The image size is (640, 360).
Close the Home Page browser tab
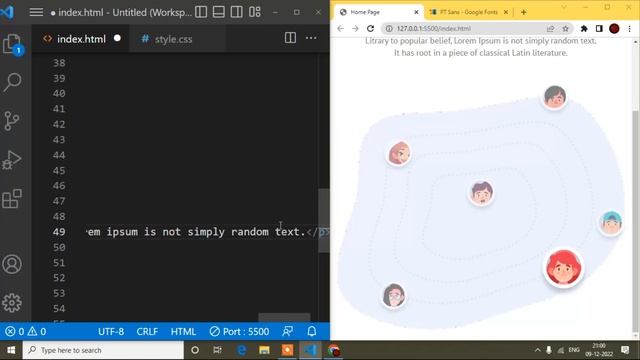(x=416, y=12)
